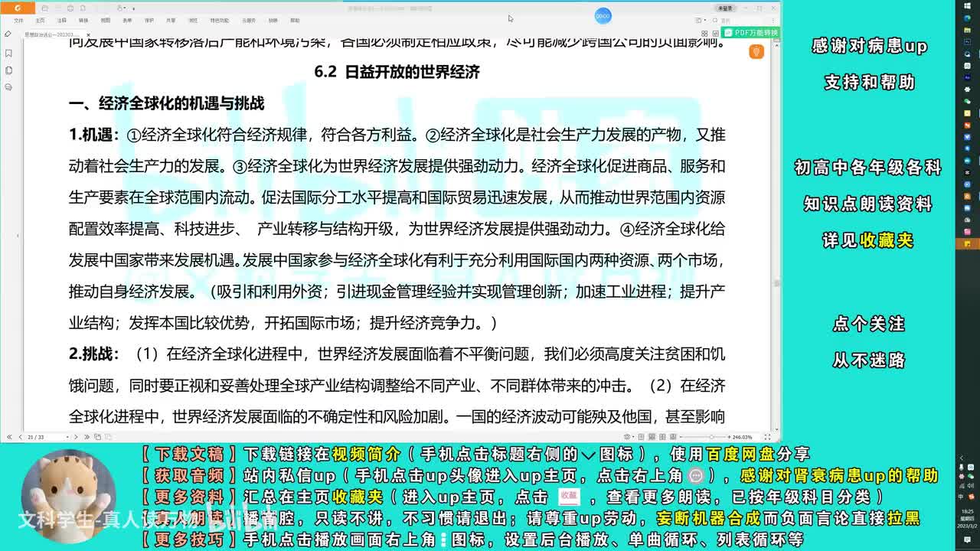The width and height of the screenshot is (980, 551).
Task: Zoom out with the minus button
Action: coord(681,437)
